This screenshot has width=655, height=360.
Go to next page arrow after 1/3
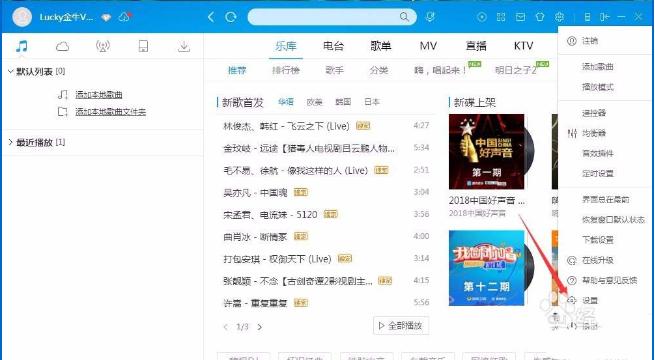(259, 327)
